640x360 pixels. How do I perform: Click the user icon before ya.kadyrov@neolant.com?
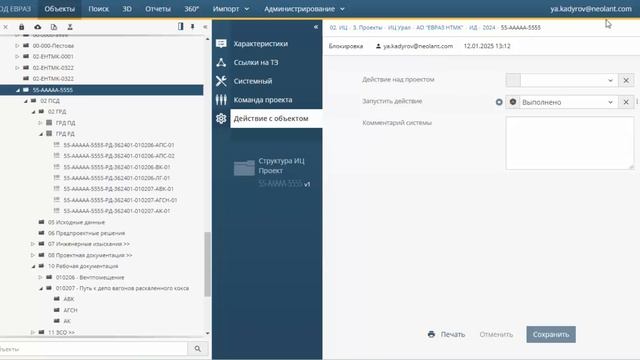(x=378, y=46)
